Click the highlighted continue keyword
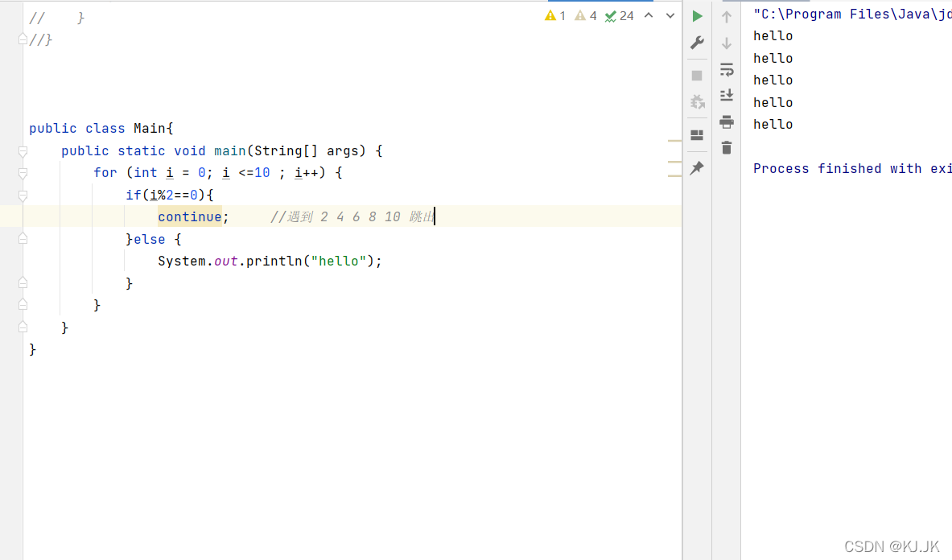The height and width of the screenshot is (560, 952). (x=189, y=216)
